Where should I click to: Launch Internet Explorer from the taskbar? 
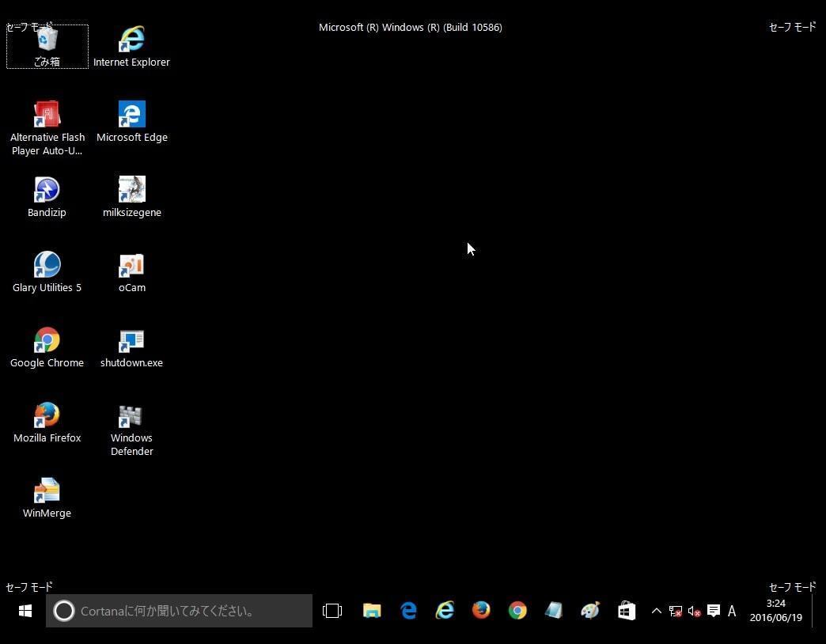[x=445, y=611]
